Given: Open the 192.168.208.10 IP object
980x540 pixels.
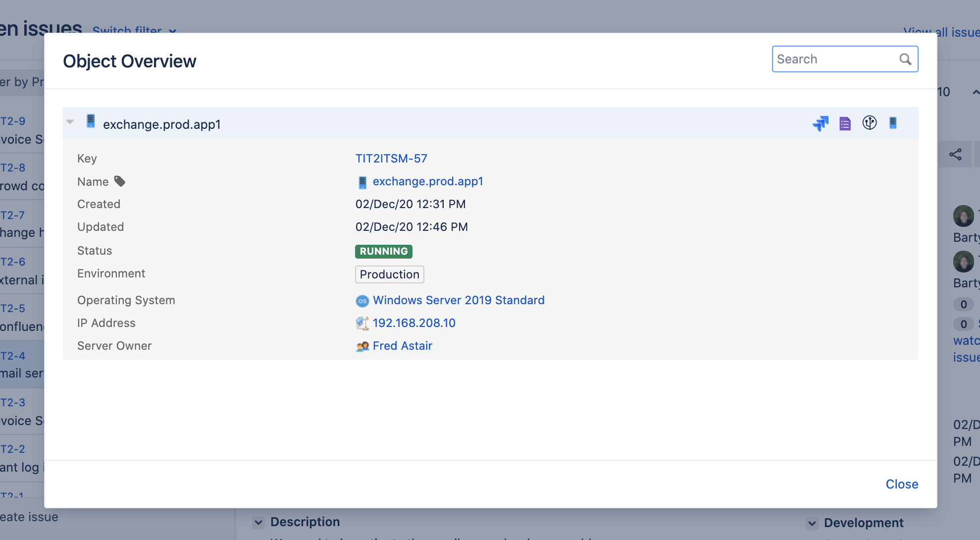Looking at the screenshot, I should (413, 323).
